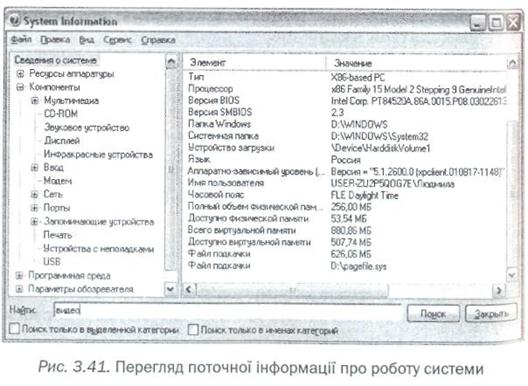Click the Закрыть button
This screenshot has height=386, width=528.
(x=491, y=314)
